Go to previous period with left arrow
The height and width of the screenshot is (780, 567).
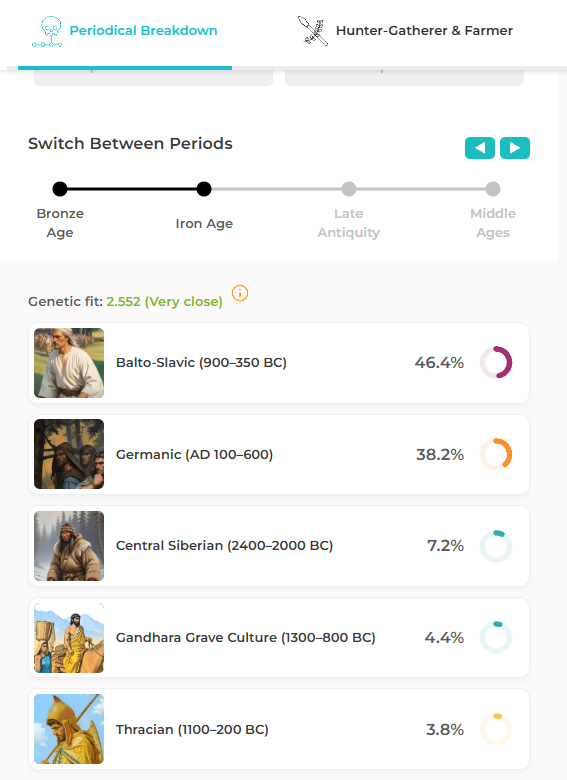coord(479,148)
